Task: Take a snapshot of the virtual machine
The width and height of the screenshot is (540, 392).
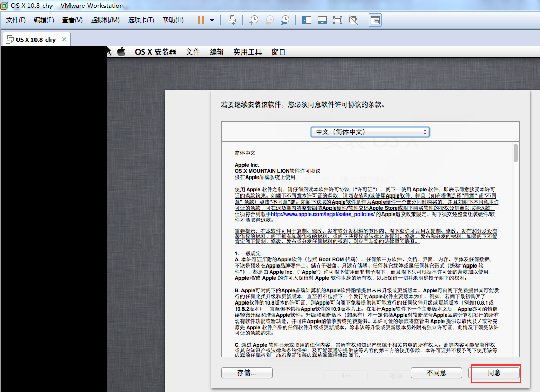Action: click(254, 20)
